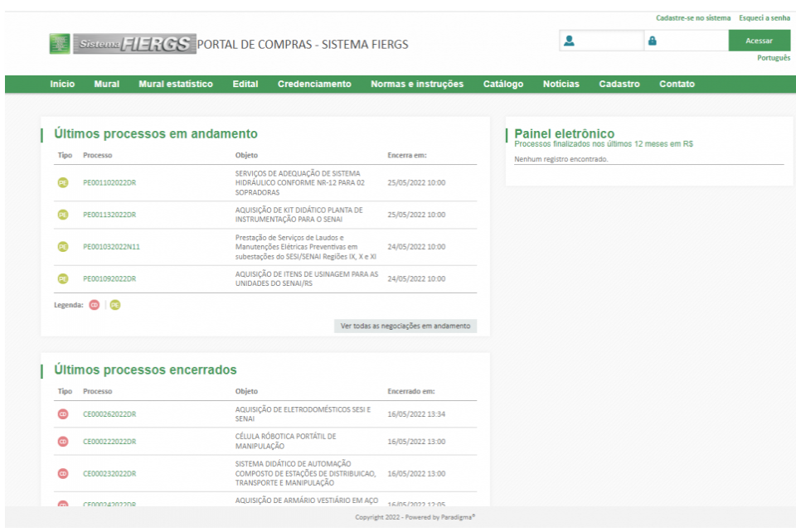
Task: Click the Sistema FIERGS logo
Action: [x=134, y=44]
